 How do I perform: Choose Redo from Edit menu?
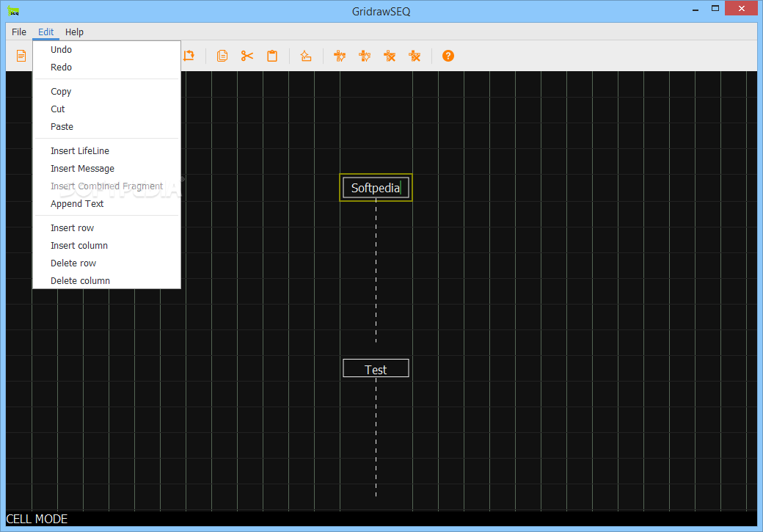tap(106, 68)
